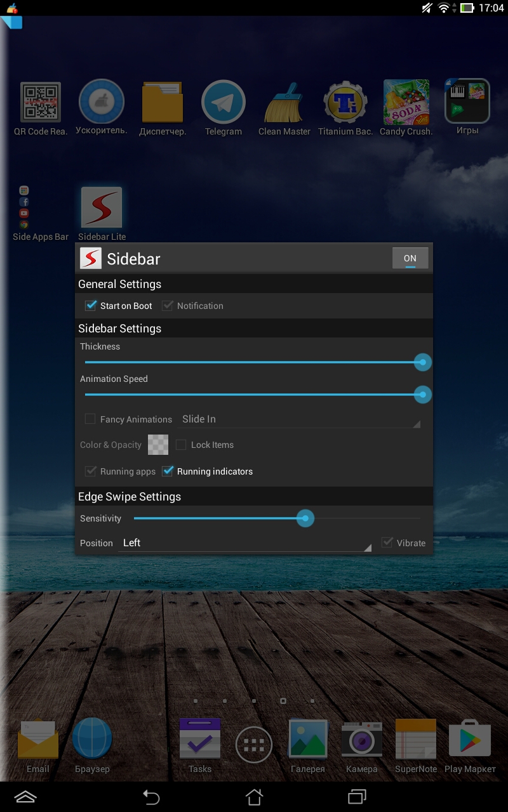Image resolution: width=508 pixels, height=812 pixels.
Task: Tap the clock showing 17:04
Action: click(x=491, y=8)
